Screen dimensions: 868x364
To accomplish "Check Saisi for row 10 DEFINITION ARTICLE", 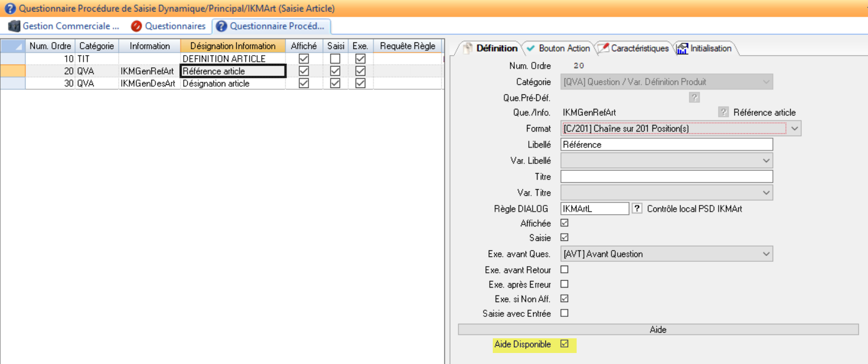I will pyautogui.click(x=335, y=59).
